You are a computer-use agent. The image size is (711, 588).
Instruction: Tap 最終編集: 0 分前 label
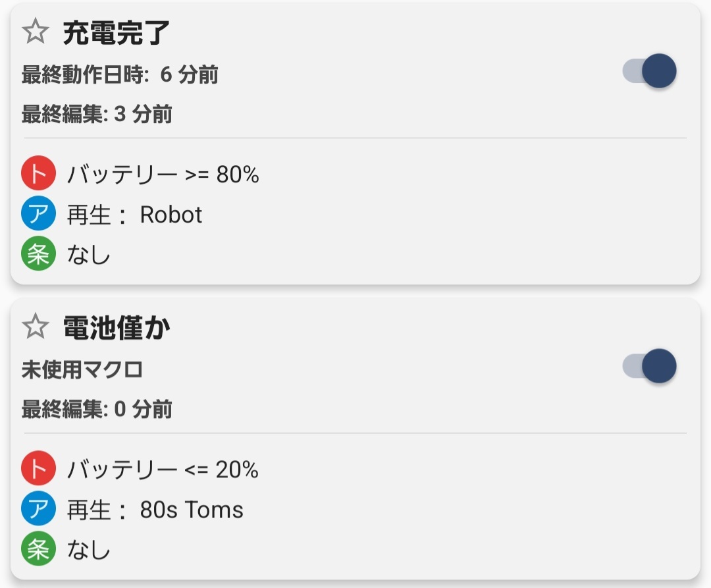point(97,410)
